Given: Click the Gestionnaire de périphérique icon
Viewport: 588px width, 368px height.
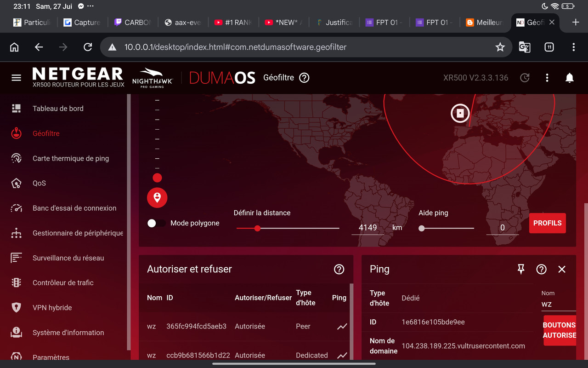Looking at the screenshot, I should pyautogui.click(x=16, y=233).
